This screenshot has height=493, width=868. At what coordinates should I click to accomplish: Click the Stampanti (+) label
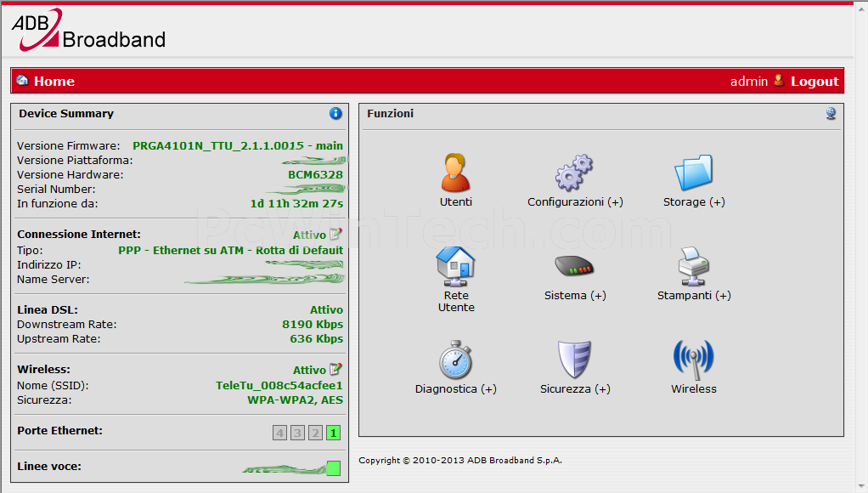tap(694, 295)
